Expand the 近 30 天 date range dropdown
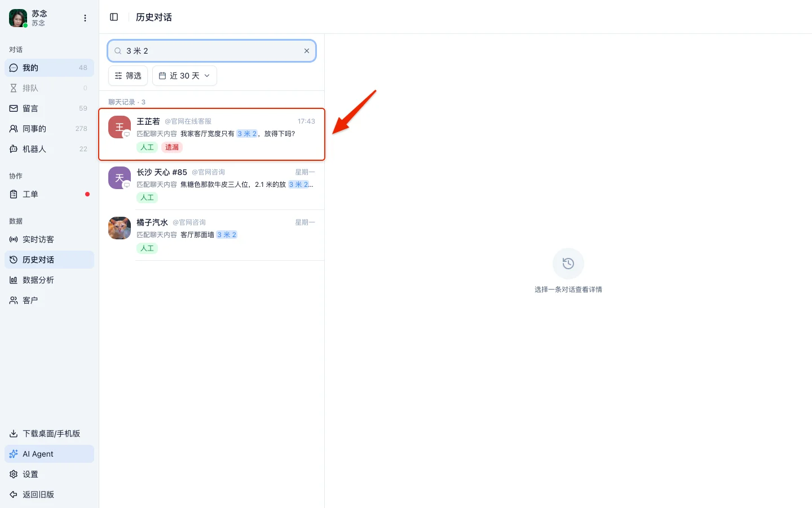 (x=184, y=76)
